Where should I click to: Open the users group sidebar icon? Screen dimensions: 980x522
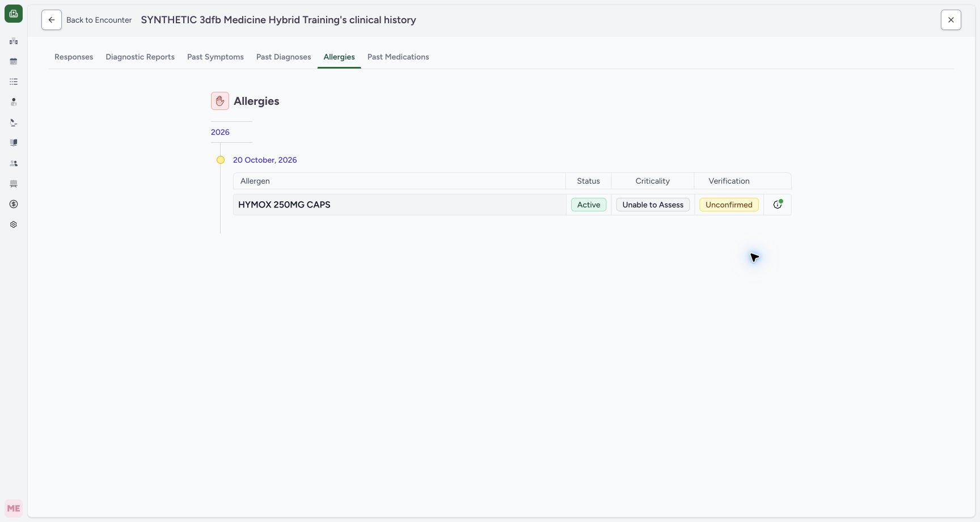coord(14,163)
